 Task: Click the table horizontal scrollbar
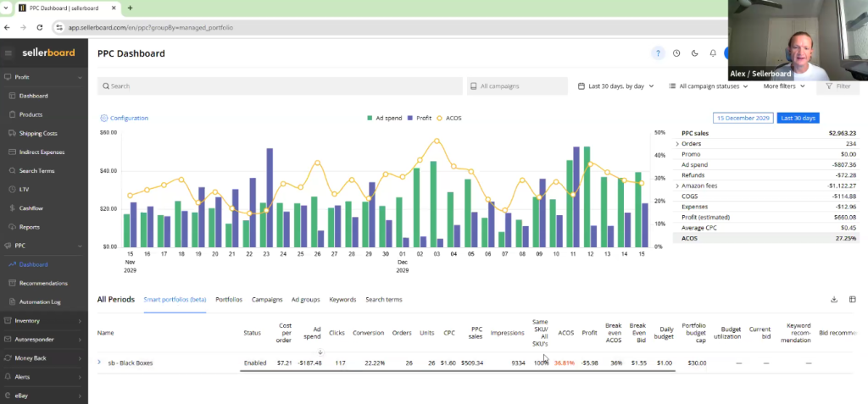458,371
